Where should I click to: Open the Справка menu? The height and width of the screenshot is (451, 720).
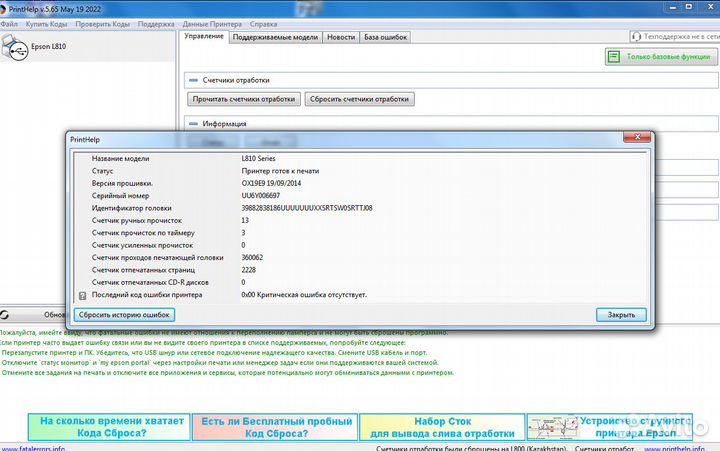point(264,24)
